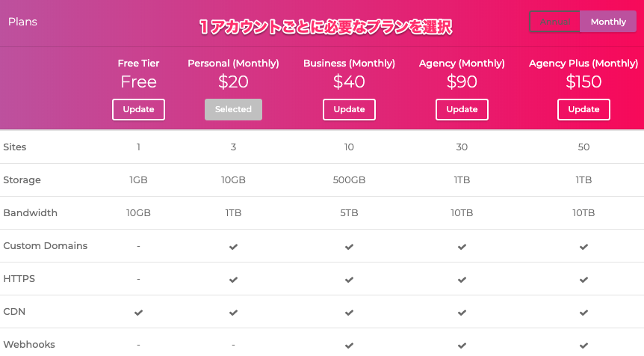Select the Monthly billing toggle
The width and height of the screenshot is (644, 356).
pyautogui.click(x=608, y=22)
